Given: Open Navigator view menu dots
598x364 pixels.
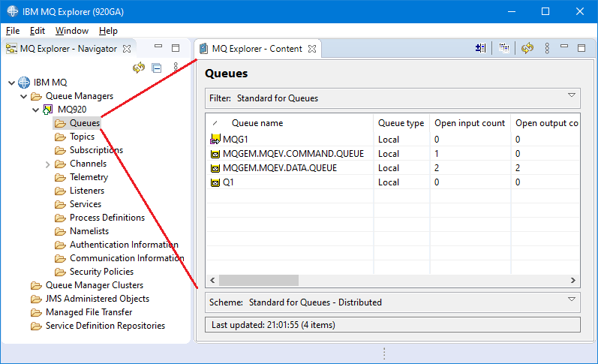Looking at the screenshot, I should (x=176, y=68).
